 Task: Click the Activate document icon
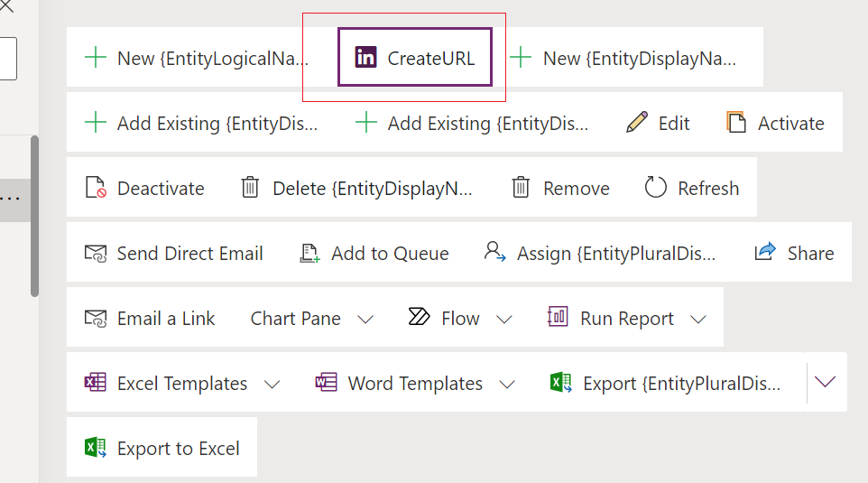736,123
